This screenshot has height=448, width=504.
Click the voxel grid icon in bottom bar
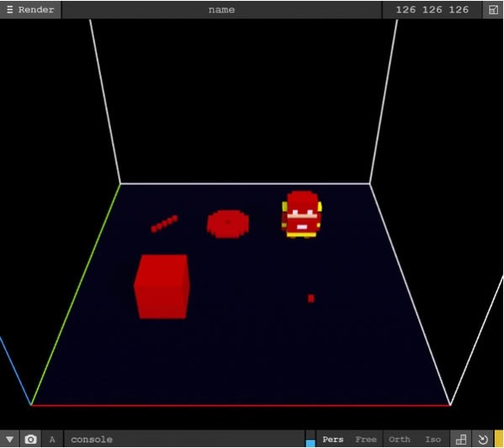(461, 439)
